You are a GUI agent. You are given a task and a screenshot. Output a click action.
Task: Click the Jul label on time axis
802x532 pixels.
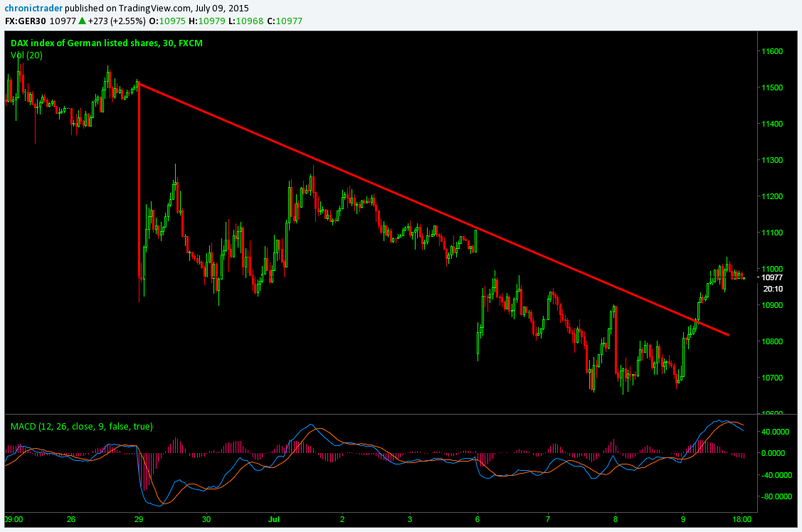pos(275,519)
